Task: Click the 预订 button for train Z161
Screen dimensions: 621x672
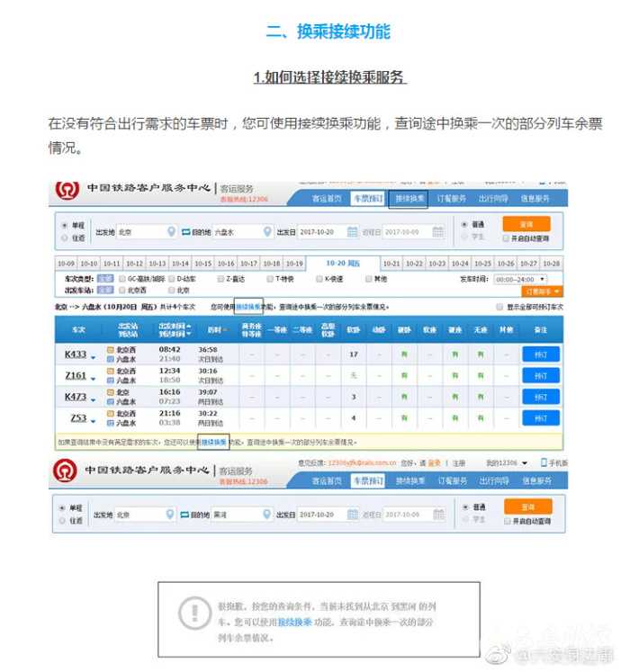Action: 540,375
